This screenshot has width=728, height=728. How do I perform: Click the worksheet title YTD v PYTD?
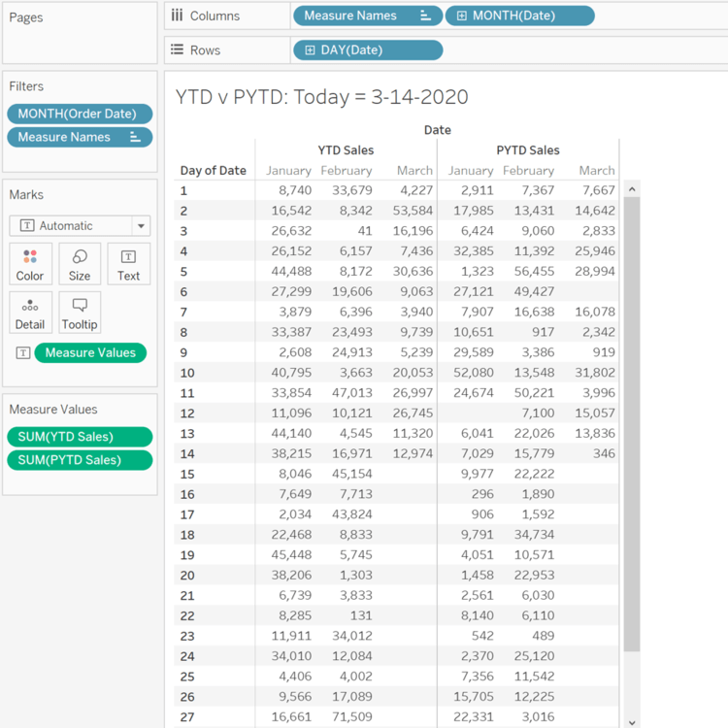click(x=321, y=97)
